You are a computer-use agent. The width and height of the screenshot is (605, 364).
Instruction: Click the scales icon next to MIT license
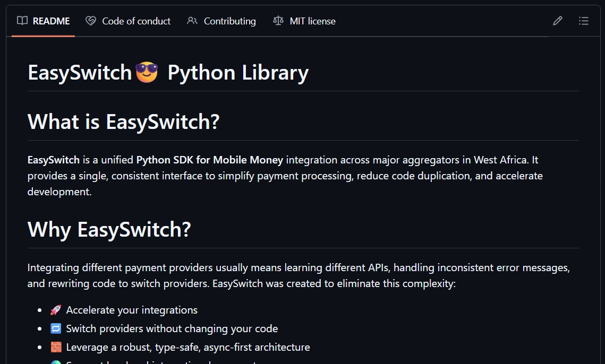[277, 21]
